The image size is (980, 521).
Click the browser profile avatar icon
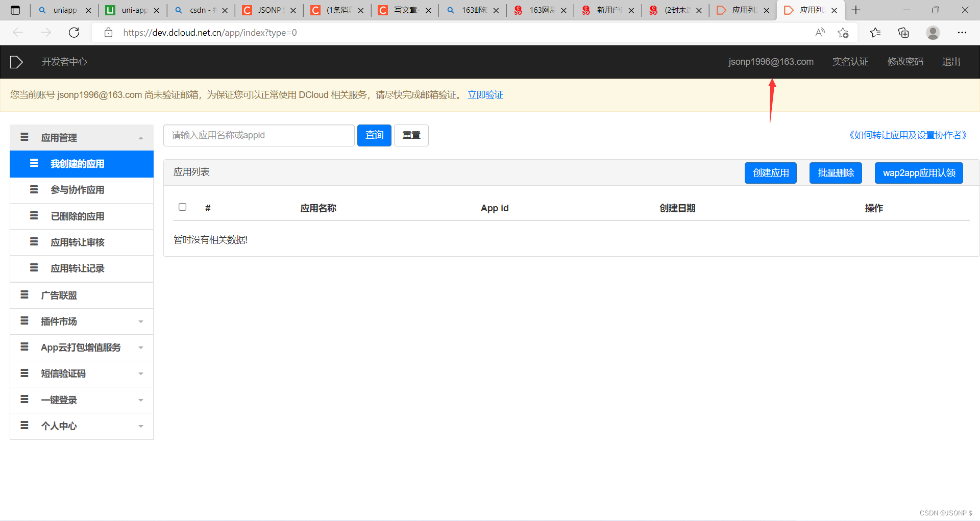[933, 32]
